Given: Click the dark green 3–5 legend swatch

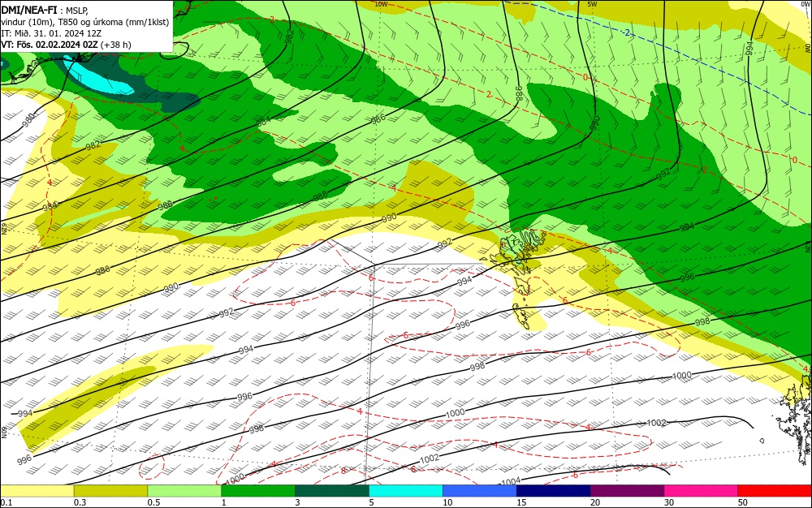Looking at the screenshot, I should [x=332, y=490].
